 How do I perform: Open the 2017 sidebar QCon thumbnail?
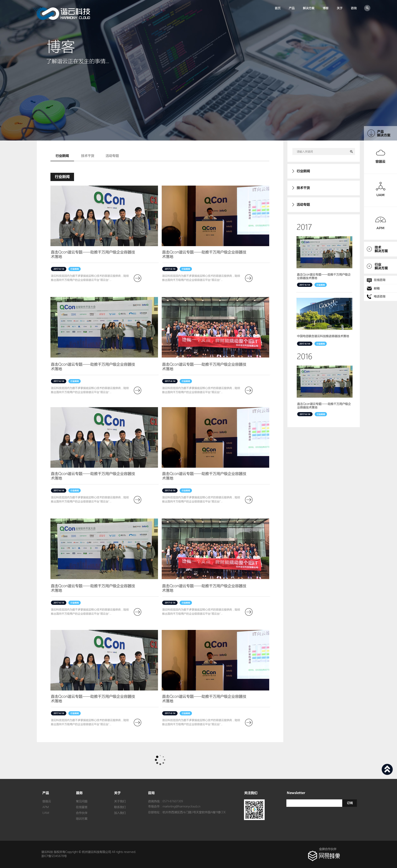click(324, 252)
